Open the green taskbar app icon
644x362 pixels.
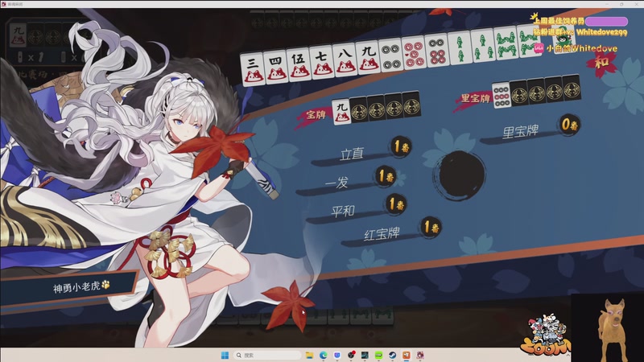pos(378,355)
